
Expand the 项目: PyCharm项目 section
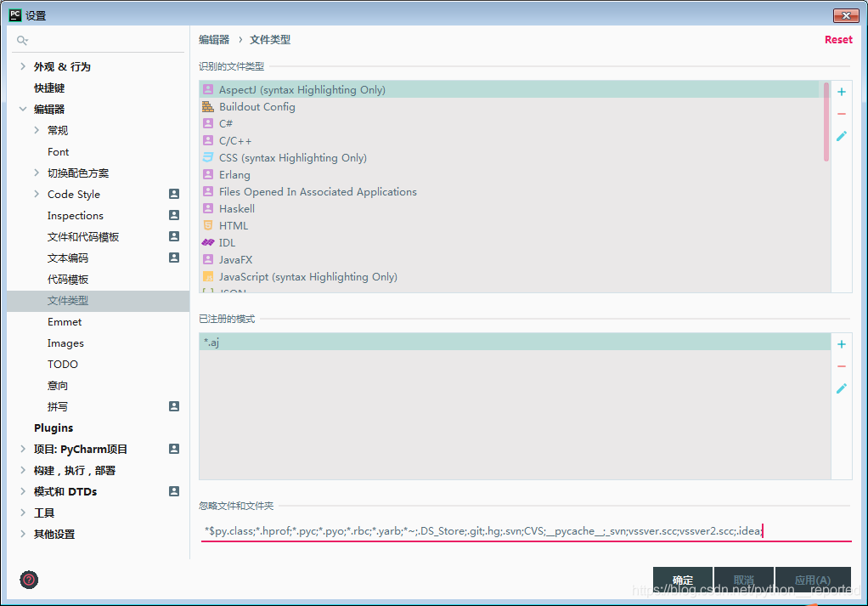23,449
